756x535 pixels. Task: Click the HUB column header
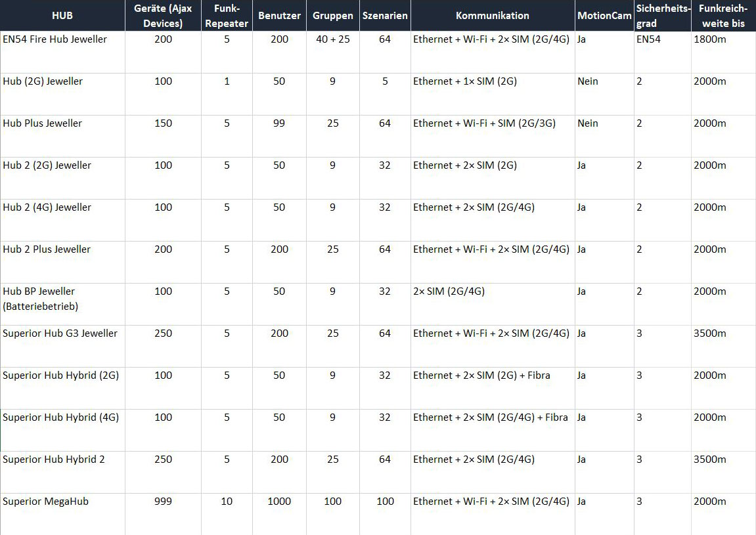tap(62, 14)
